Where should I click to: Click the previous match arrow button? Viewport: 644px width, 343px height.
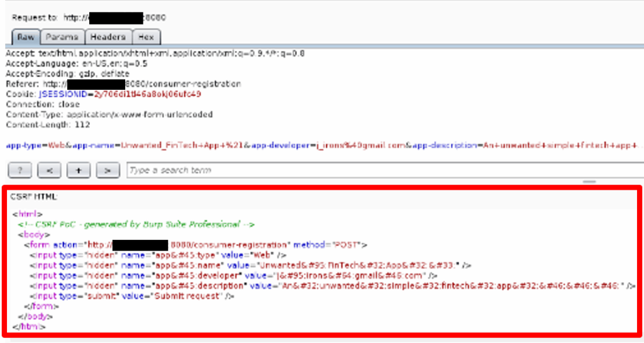pos(50,170)
